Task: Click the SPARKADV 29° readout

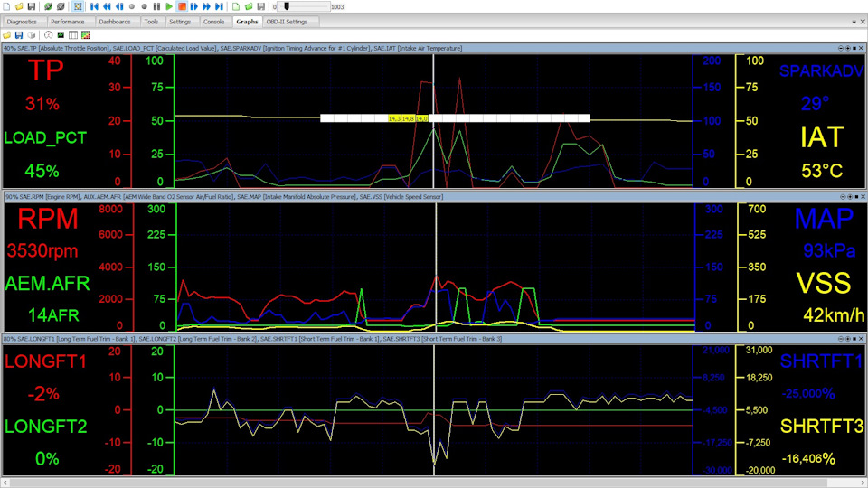Action: (x=815, y=103)
